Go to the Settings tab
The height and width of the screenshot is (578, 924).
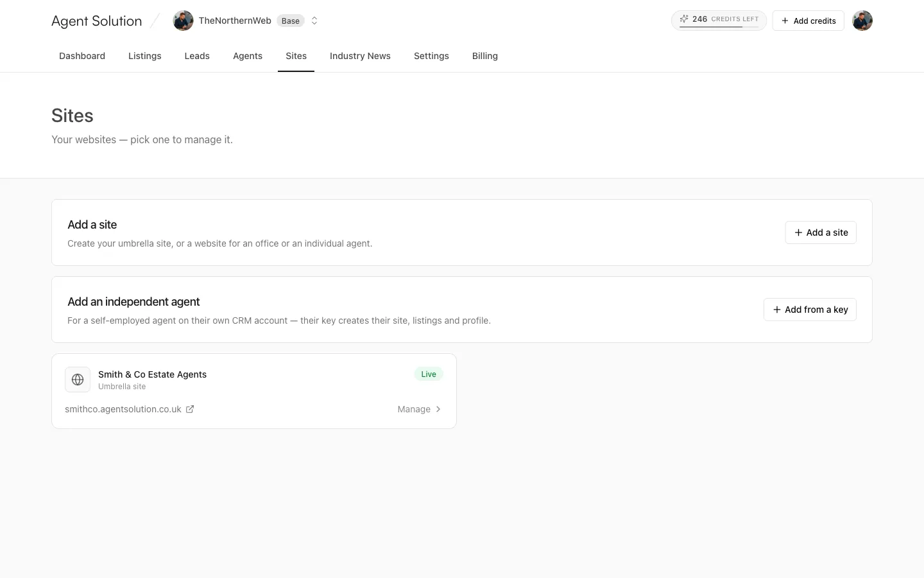tap(431, 56)
